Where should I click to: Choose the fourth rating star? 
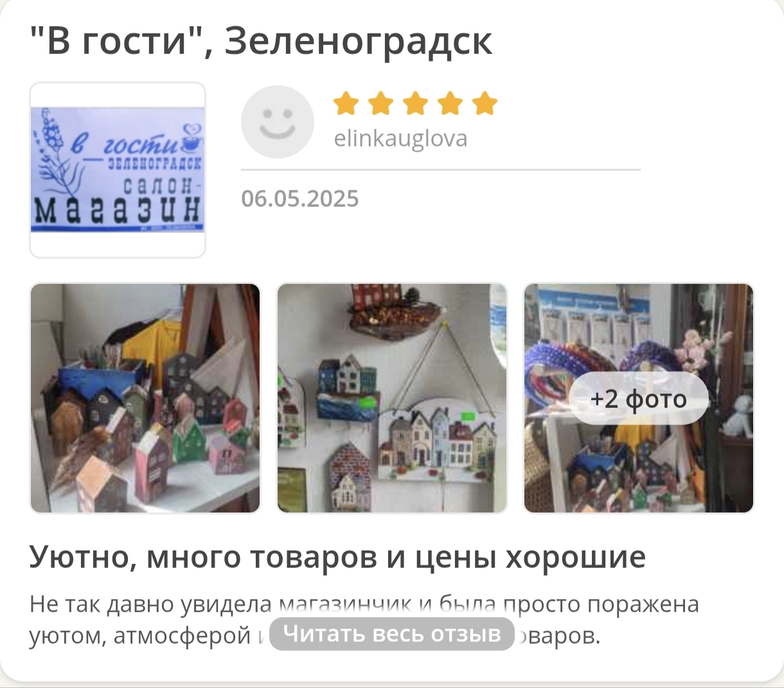[x=450, y=103]
